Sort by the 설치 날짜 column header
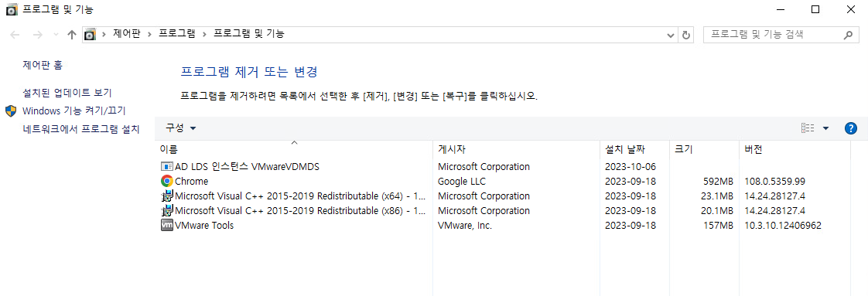 point(634,149)
